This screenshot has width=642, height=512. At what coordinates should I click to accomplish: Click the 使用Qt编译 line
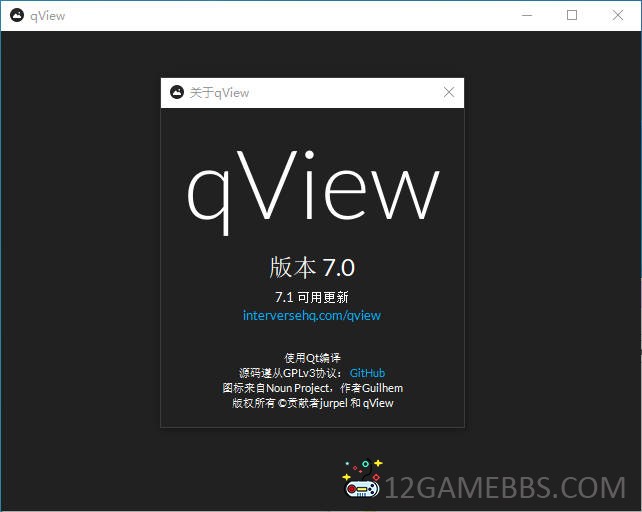click(312, 358)
